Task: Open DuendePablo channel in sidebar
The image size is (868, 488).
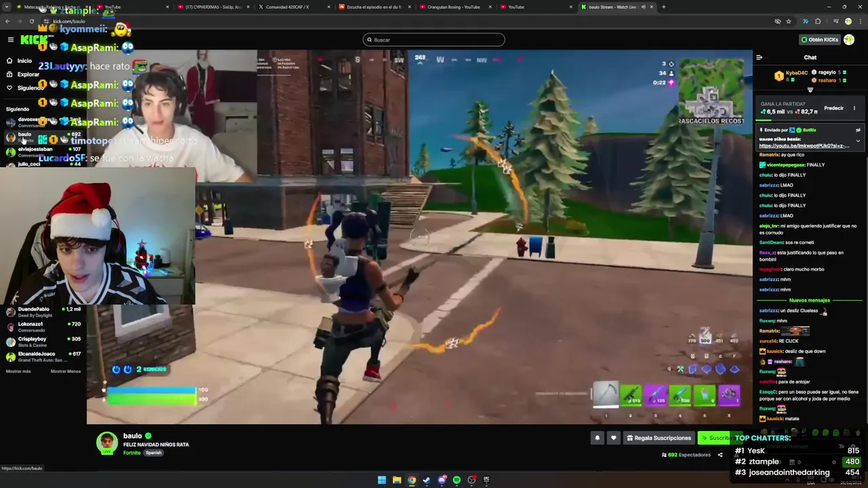Action: pos(42,312)
